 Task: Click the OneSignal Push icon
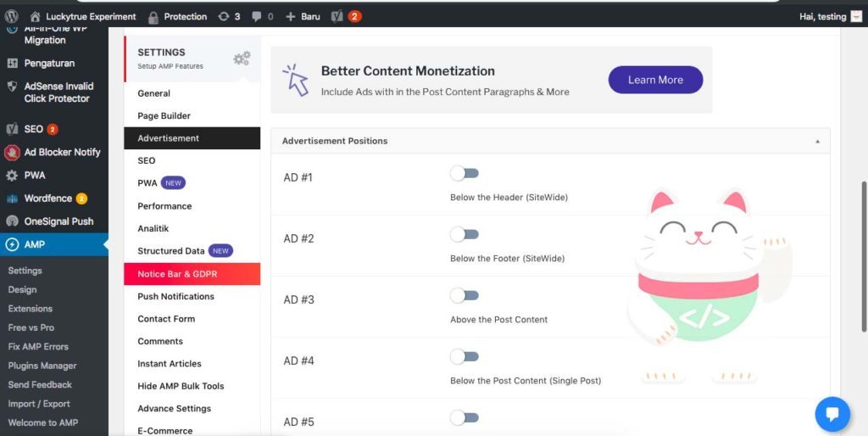(x=12, y=221)
